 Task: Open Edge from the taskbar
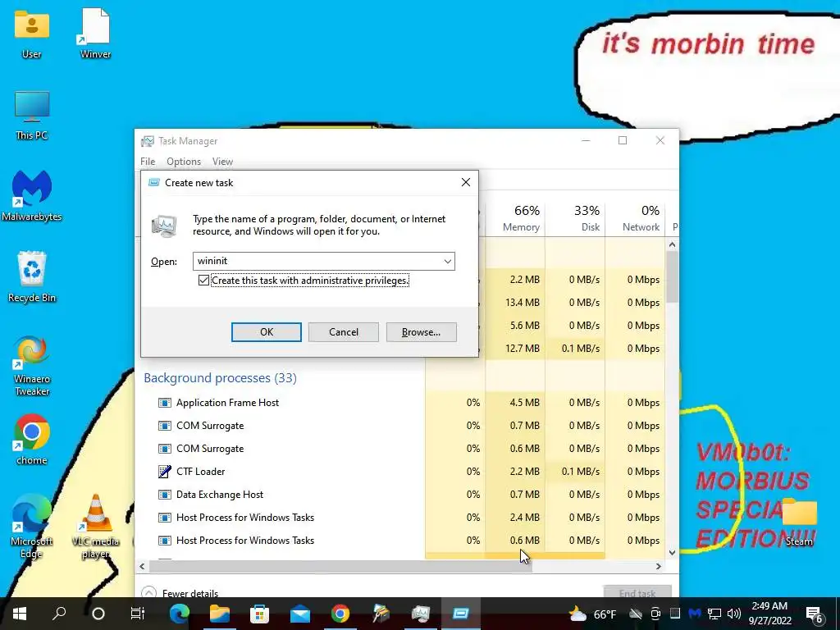[180, 614]
